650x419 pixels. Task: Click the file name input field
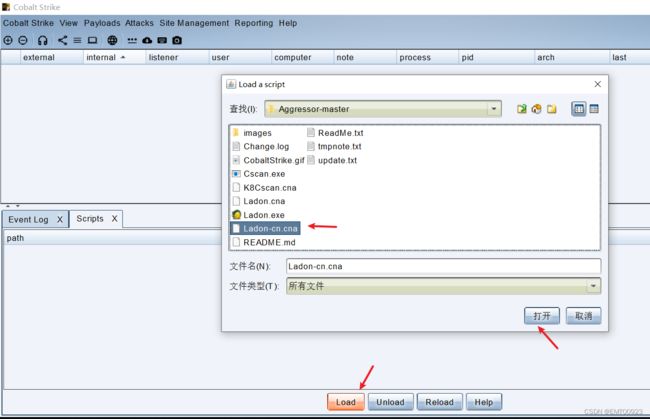443,266
